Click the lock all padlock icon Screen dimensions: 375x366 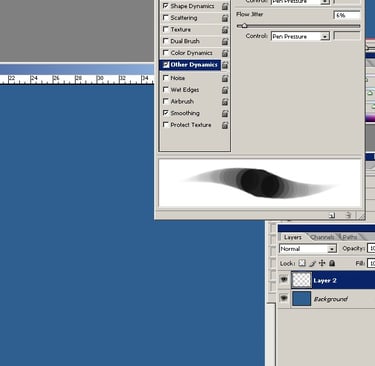[332, 263]
